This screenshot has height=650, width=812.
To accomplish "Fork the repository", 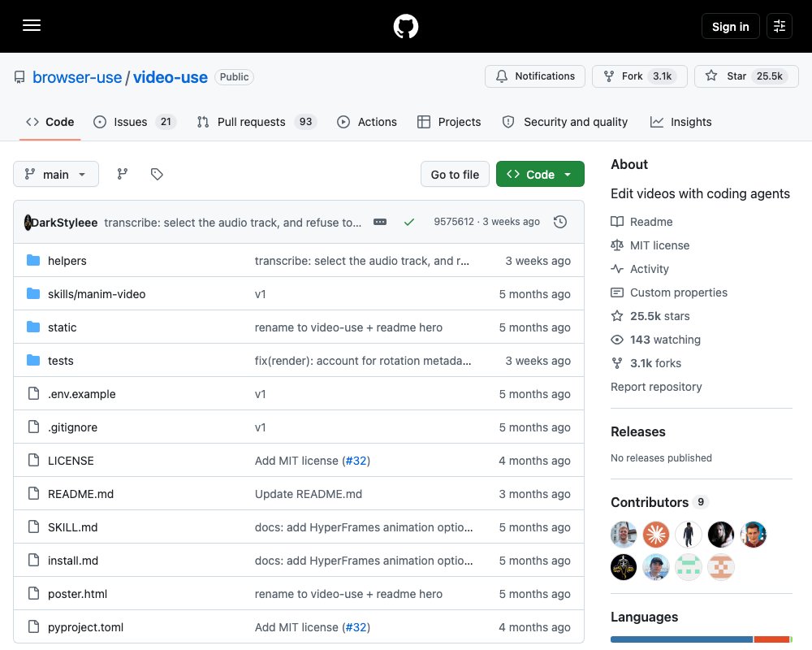I will [639, 76].
